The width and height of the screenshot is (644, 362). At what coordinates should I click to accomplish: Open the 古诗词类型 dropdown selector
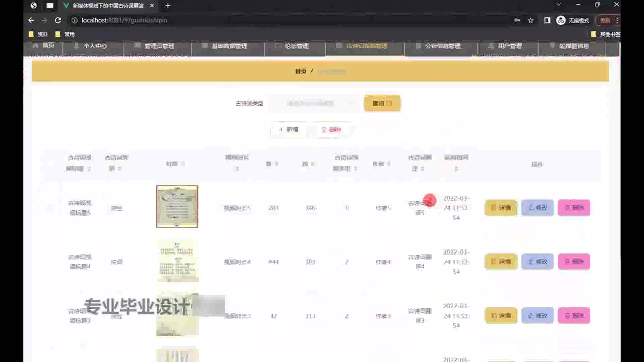click(314, 103)
